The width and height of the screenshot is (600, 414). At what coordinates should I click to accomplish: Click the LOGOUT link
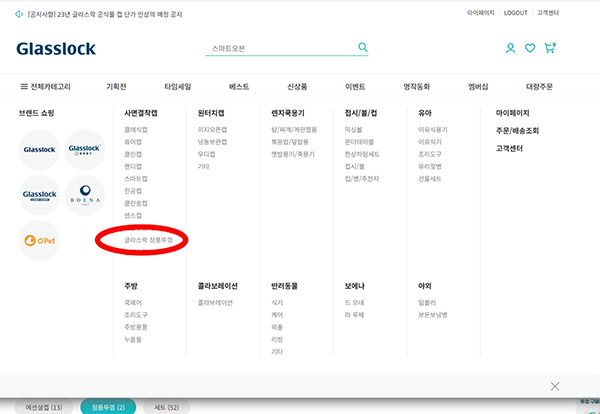click(x=515, y=13)
